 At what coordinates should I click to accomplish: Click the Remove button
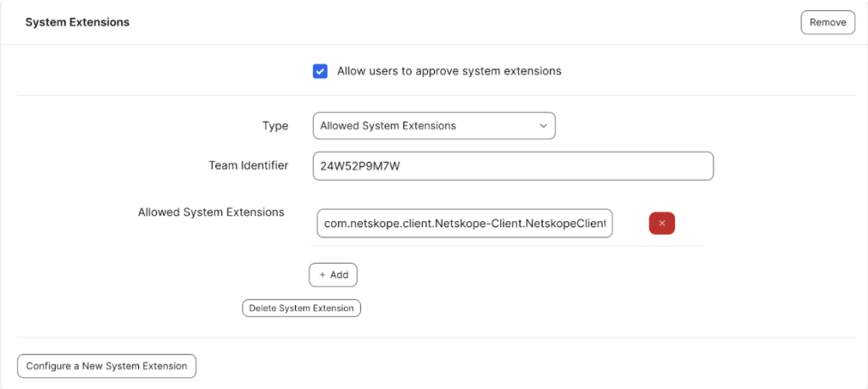pyautogui.click(x=827, y=23)
